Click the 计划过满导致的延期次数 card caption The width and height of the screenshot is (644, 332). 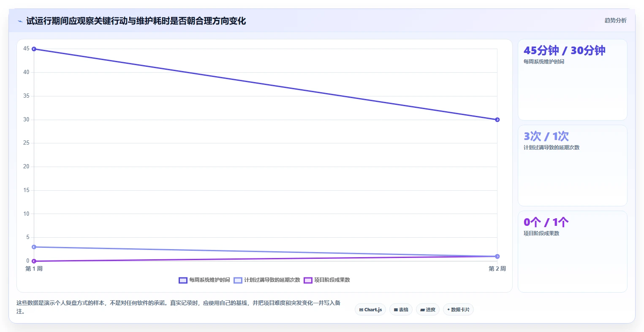click(x=552, y=148)
